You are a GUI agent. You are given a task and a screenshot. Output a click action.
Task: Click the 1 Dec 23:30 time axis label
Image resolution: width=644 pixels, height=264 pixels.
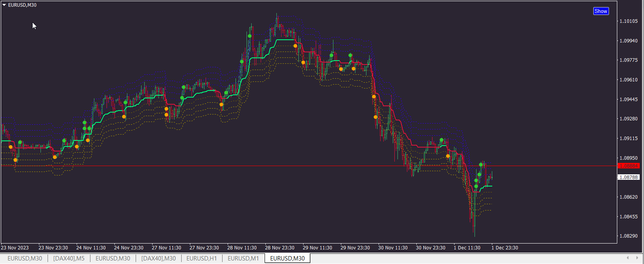[x=505, y=248]
